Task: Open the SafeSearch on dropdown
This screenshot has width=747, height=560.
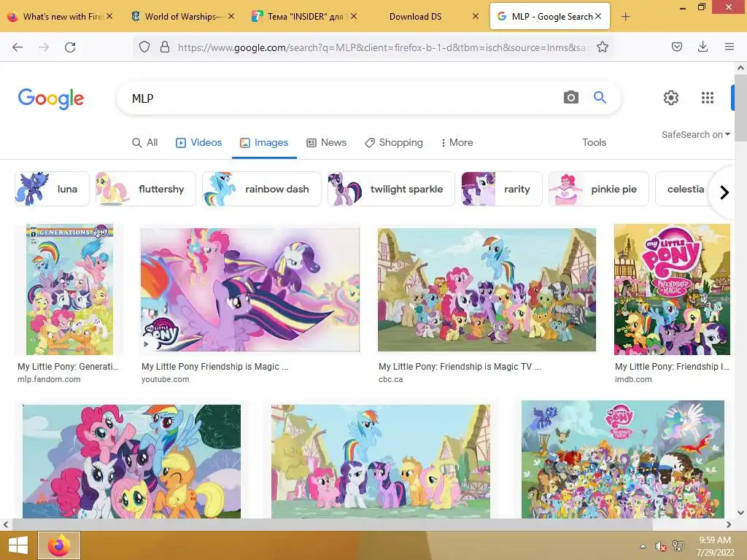Action: (696, 134)
